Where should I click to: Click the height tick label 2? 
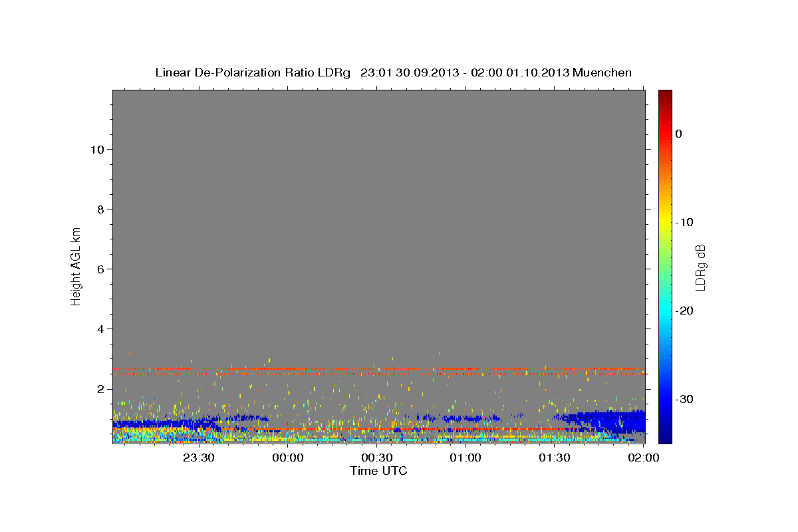coord(100,389)
